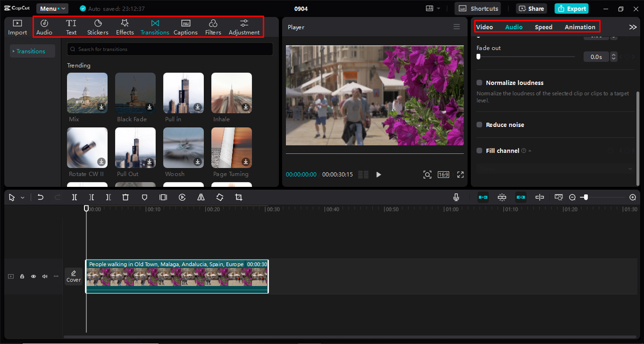Switch to the Animation tab
The height and width of the screenshot is (344, 644).
point(580,27)
